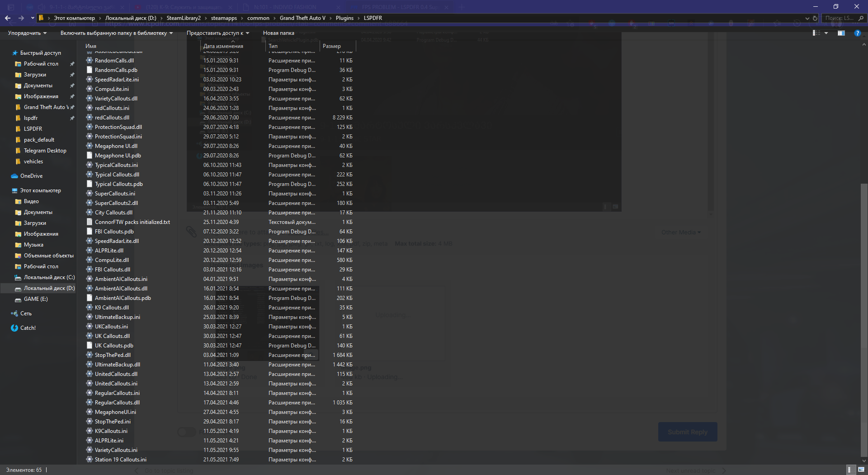Viewport: 868px width, 475px height.
Task: Switch to large thumbnails view in status bar
Action: pos(861,470)
